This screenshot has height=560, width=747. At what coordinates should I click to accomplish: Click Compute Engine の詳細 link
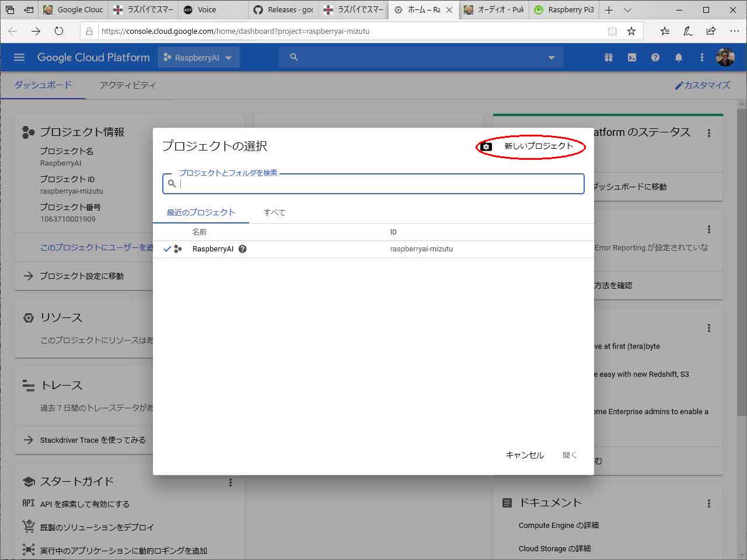(558, 525)
